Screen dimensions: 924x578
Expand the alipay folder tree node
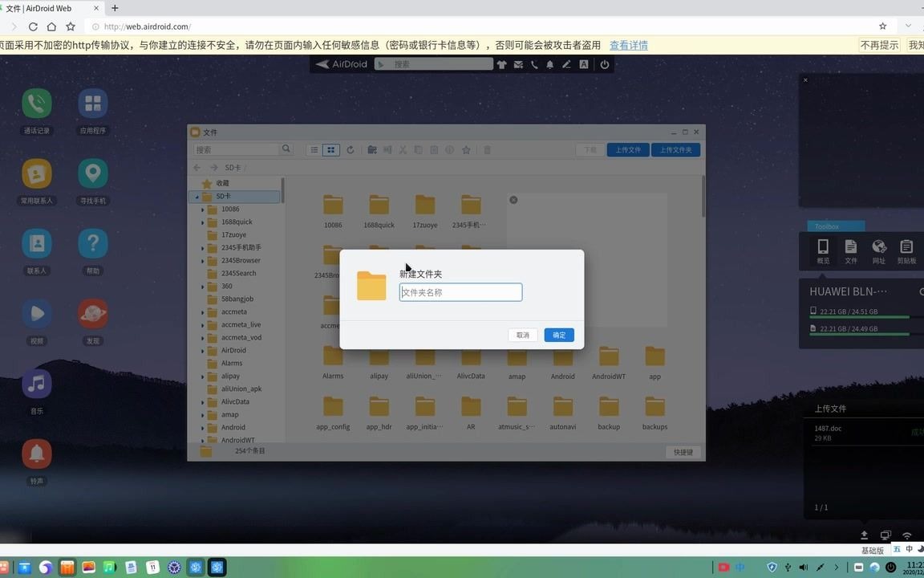pyautogui.click(x=202, y=377)
